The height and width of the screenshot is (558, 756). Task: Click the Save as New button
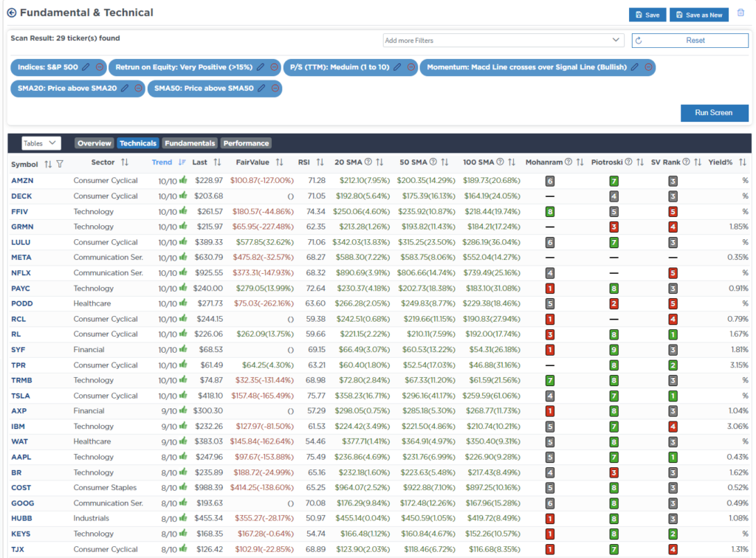pos(699,15)
